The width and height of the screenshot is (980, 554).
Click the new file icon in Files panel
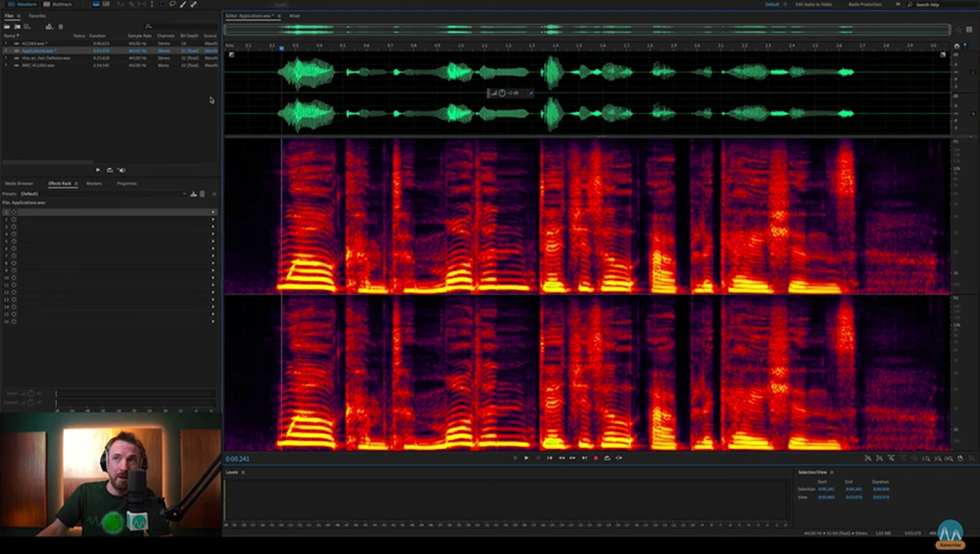click(x=26, y=26)
